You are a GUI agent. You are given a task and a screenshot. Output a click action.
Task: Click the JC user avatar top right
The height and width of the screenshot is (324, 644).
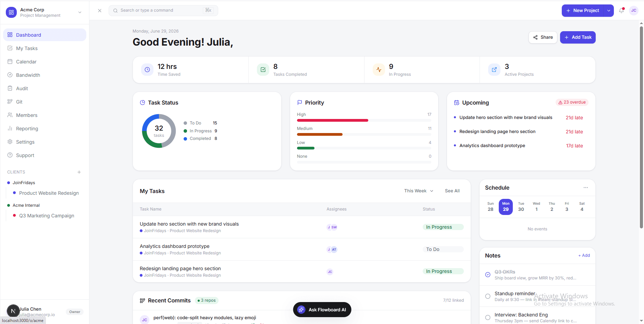tap(634, 11)
